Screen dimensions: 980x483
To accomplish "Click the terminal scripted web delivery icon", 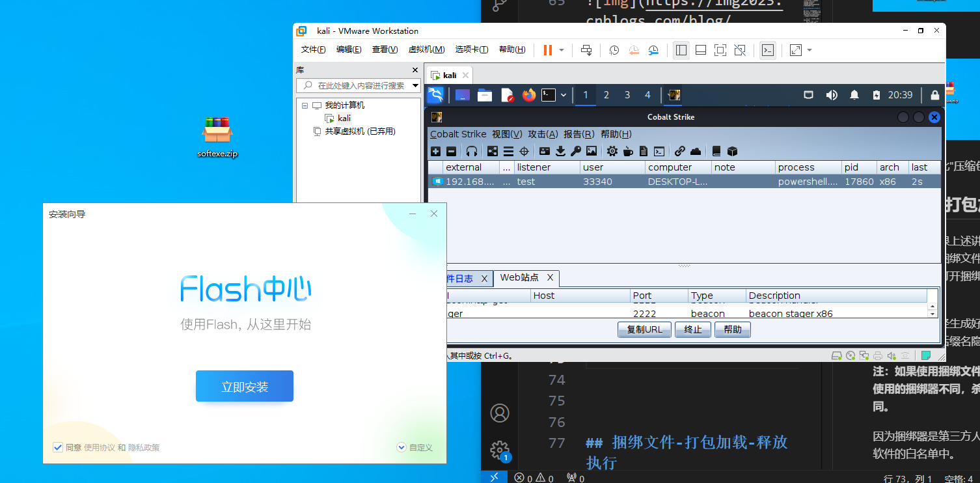I will point(659,151).
